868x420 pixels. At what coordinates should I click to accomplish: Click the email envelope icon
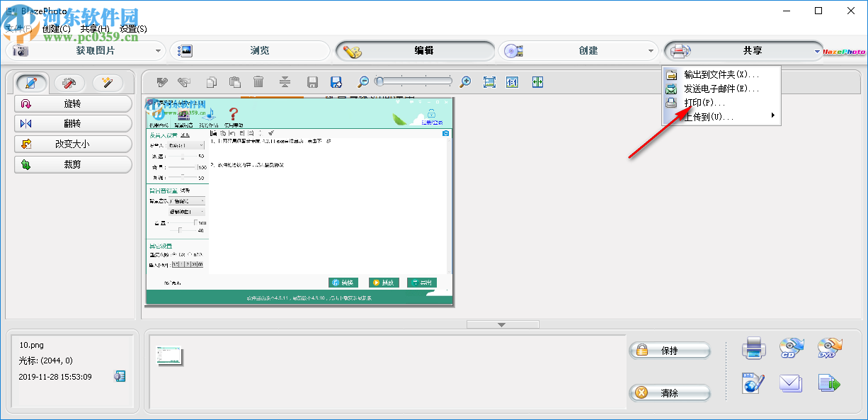coord(790,383)
